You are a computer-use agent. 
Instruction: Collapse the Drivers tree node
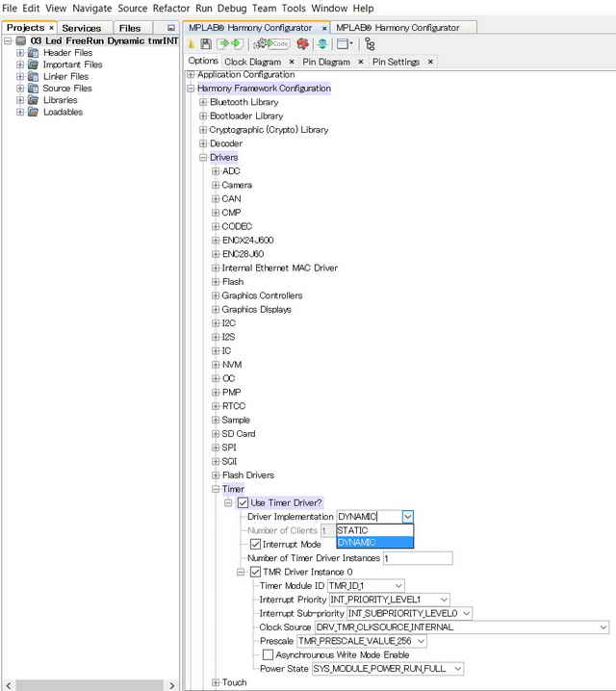point(203,157)
